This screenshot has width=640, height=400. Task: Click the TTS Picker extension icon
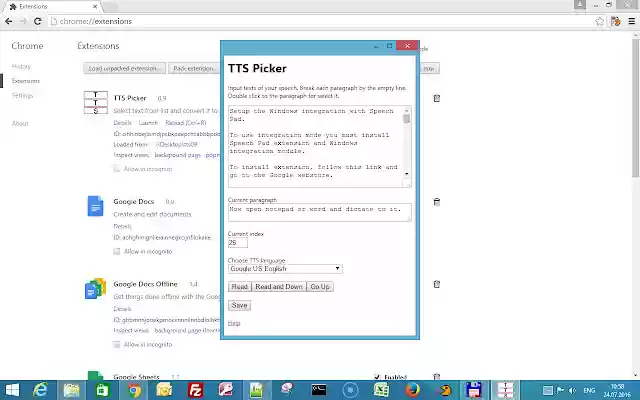(x=96, y=102)
